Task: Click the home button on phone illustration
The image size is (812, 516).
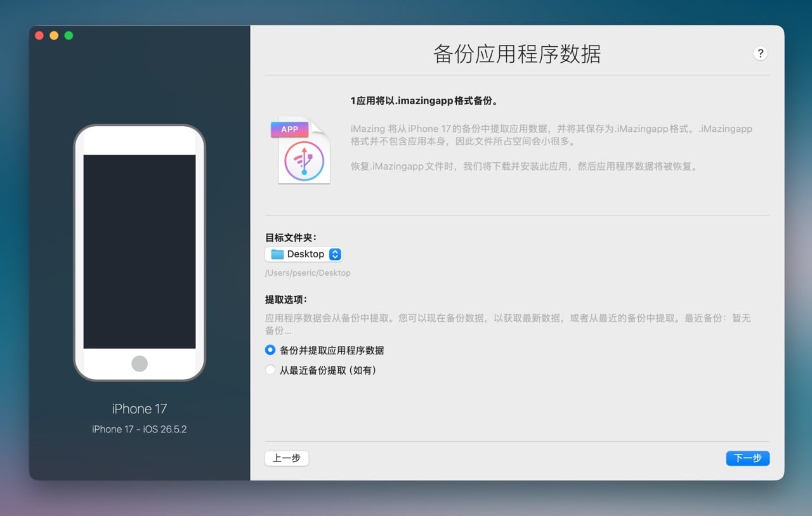Action: [140, 364]
